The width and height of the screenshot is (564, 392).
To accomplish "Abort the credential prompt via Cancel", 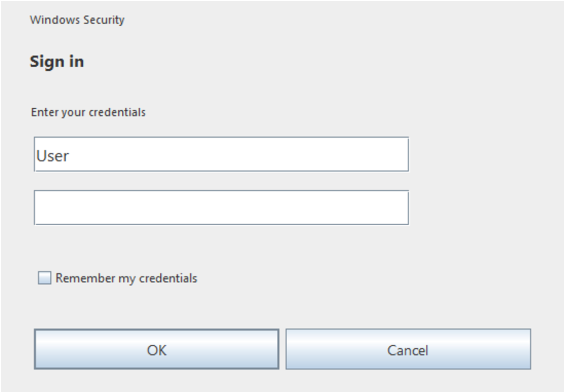I will point(408,349).
